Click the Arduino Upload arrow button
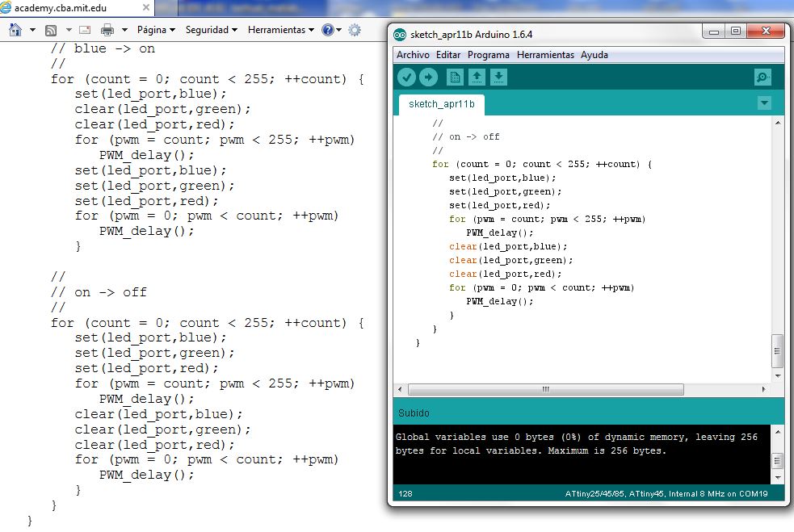 (x=428, y=77)
